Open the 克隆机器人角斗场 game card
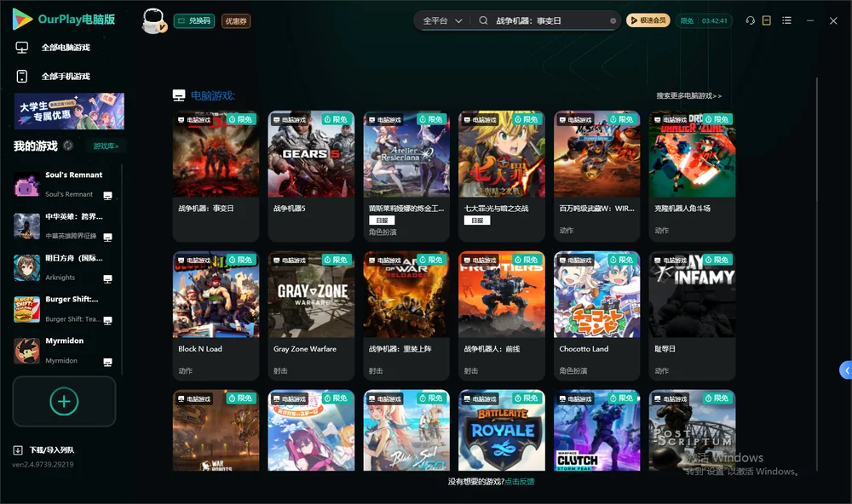The width and height of the screenshot is (852, 504). pyautogui.click(x=692, y=176)
